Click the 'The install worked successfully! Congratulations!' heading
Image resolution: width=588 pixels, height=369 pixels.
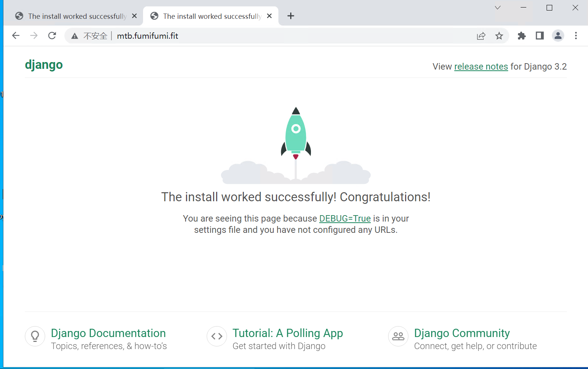(x=296, y=197)
